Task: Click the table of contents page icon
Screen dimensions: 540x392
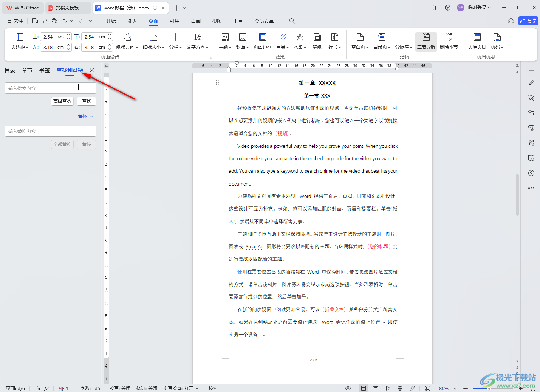Action: pos(382,37)
